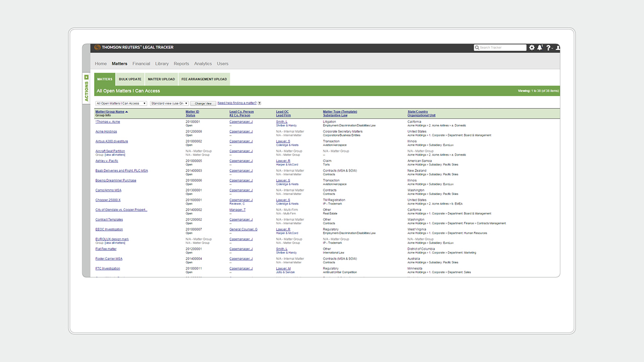
Task: Click the small help icon beside matter link
Action: [x=260, y=103]
